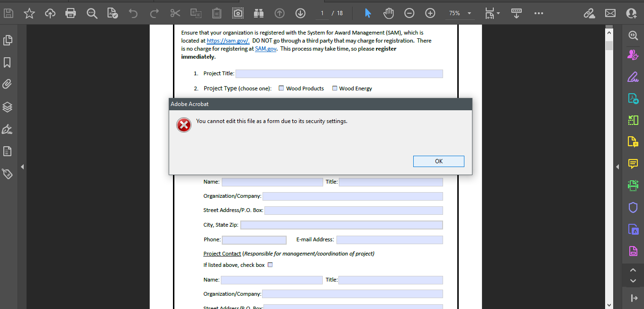The width and height of the screenshot is (644, 309).
Task: Click the Project Title text field
Action: 339,74
